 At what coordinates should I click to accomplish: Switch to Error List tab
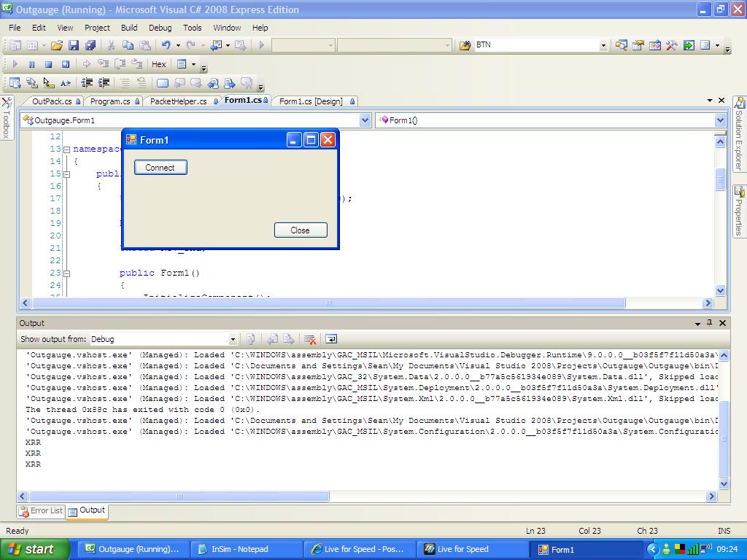42,510
